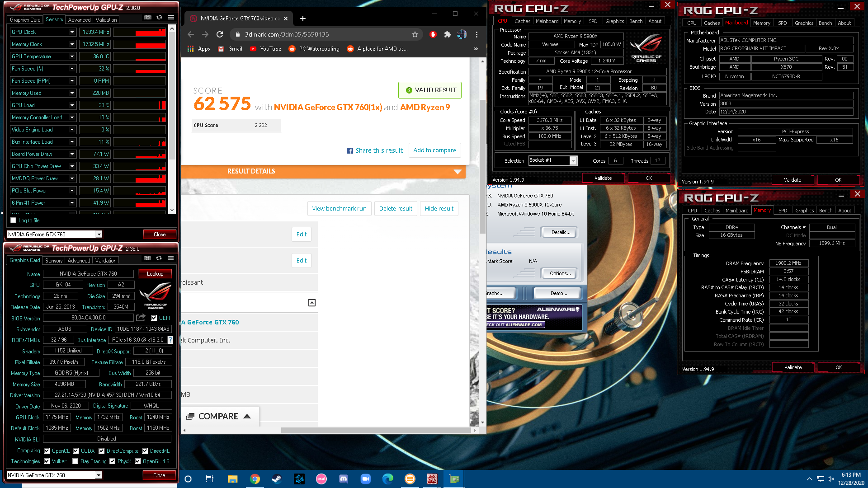Toggle PhysX checkbox
868x488 pixels.
click(113, 461)
